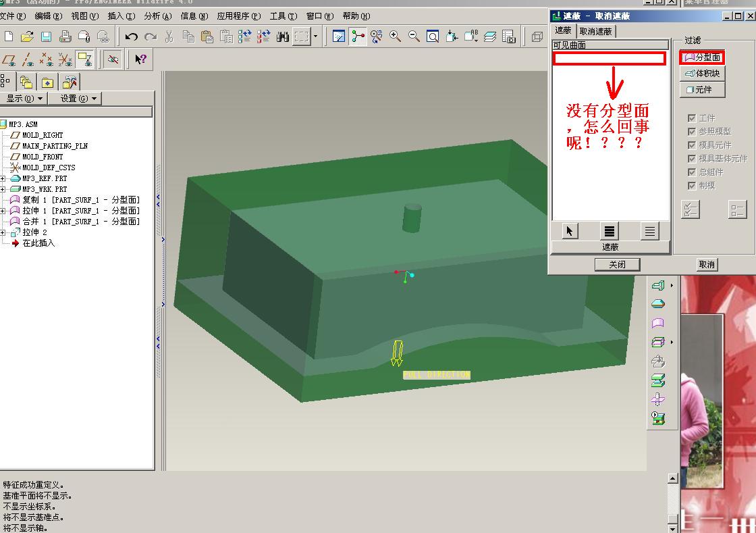Click the 遮蔽 button below the list
756x533 pixels.
(x=610, y=247)
